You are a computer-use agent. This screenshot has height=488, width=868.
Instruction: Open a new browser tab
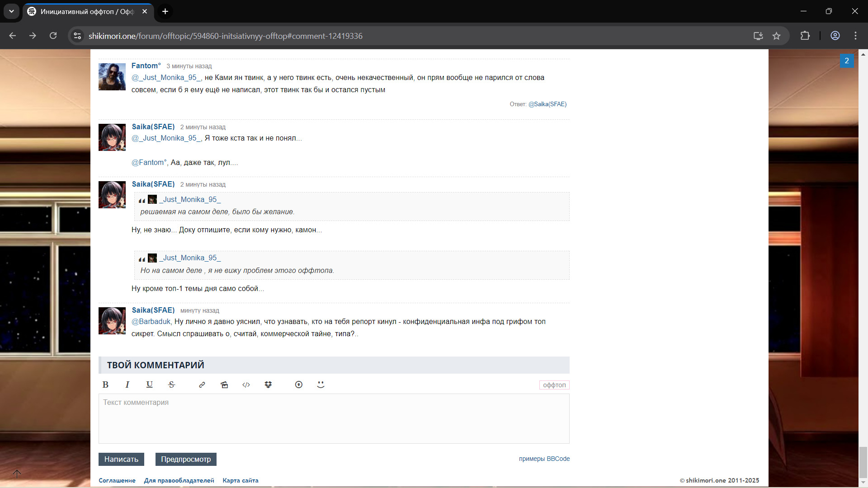click(165, 11)
